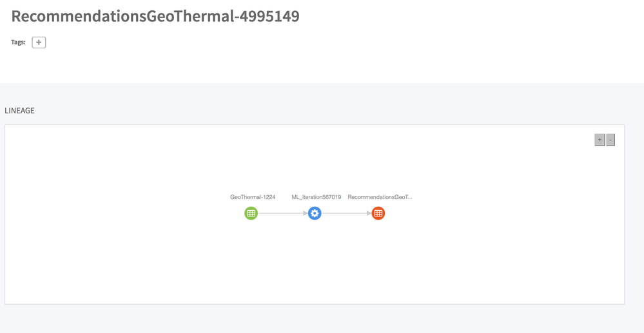
Task: Add a new tag with plus button
Action: click(39, 43)
